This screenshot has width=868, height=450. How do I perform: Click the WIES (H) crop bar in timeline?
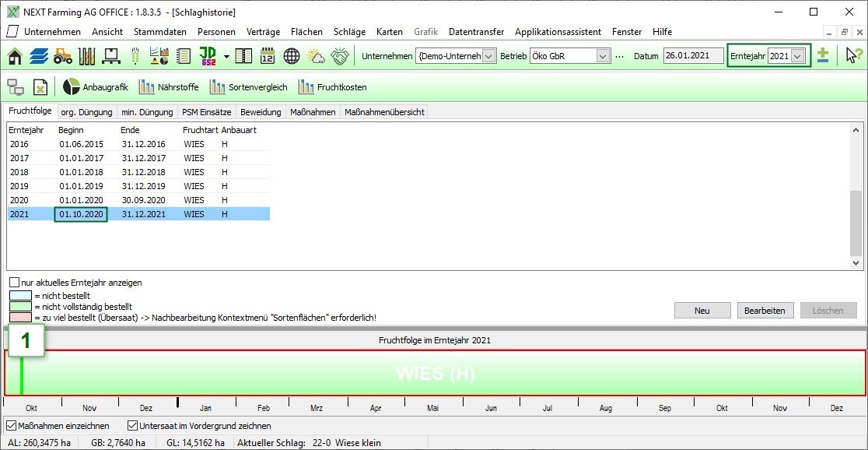point(436,374)
